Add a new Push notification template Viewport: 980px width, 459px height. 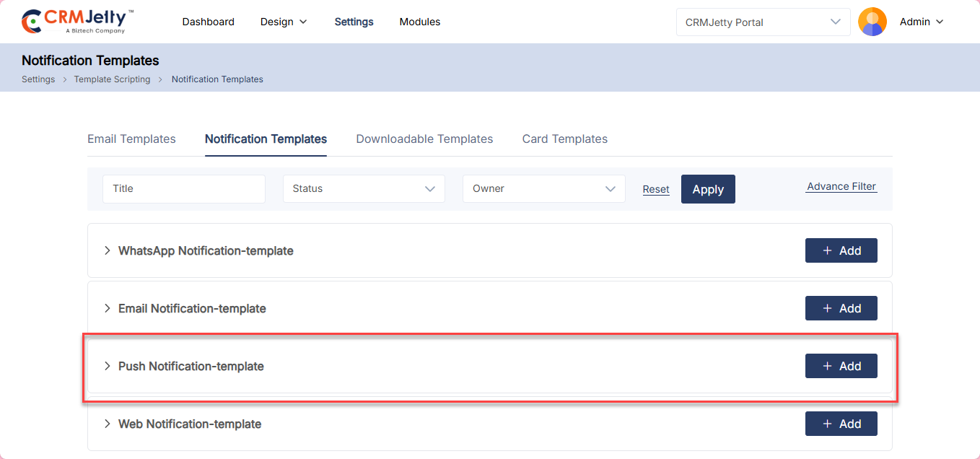(x=841, y=366)
